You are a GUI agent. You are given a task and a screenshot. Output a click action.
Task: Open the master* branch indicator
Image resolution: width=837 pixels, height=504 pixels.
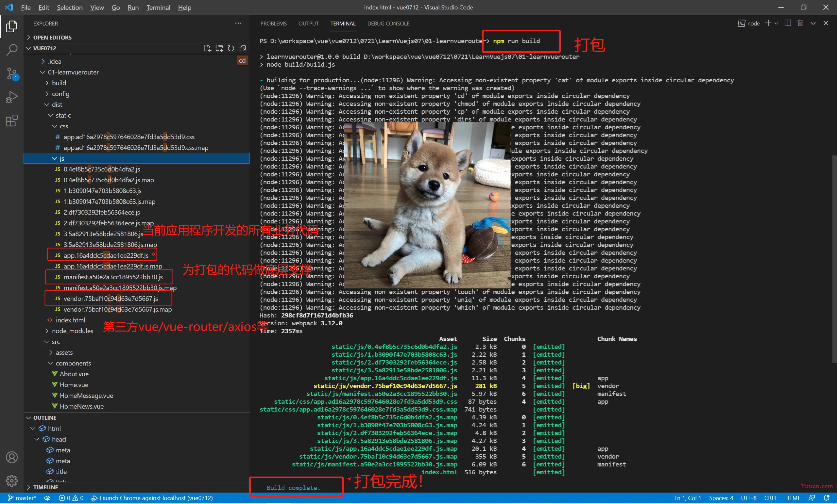[x=22, y=498]
